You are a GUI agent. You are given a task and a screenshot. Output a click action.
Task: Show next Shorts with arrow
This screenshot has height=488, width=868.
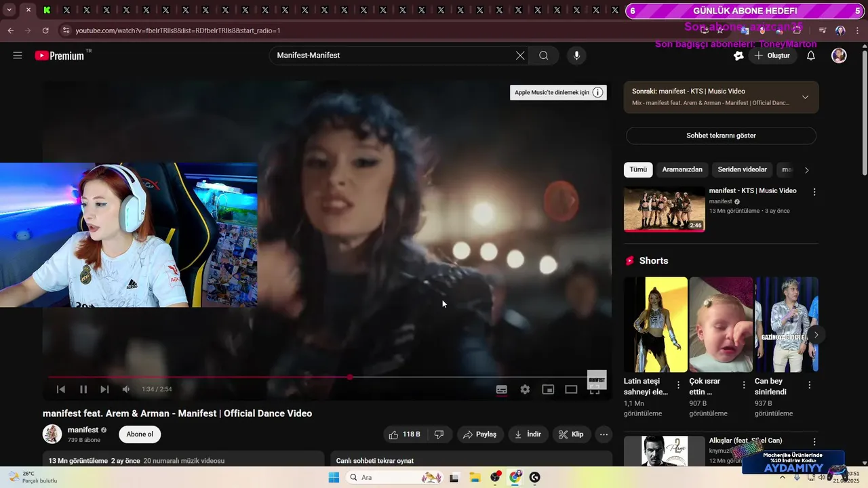point(816,335)
